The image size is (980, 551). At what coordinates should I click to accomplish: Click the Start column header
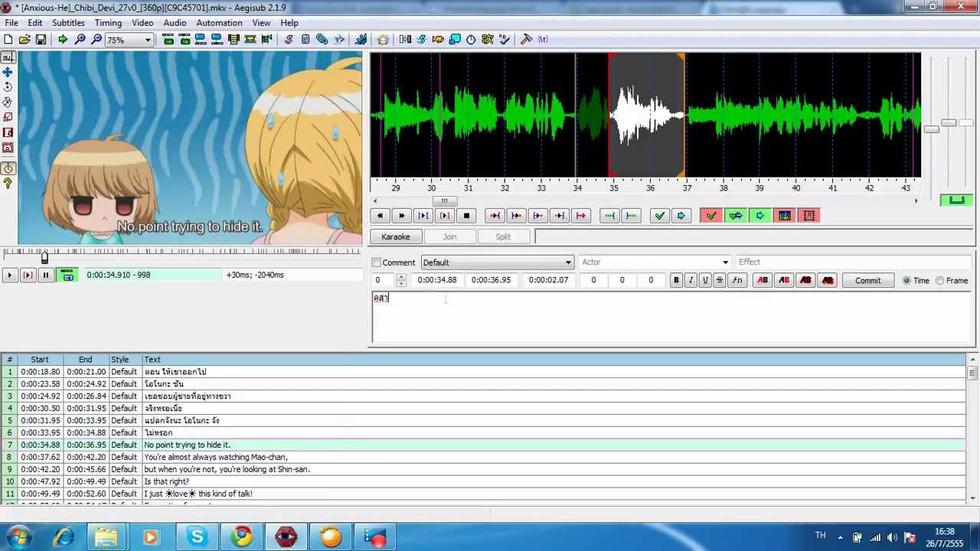pyautogui.click(x=40, y=360)
